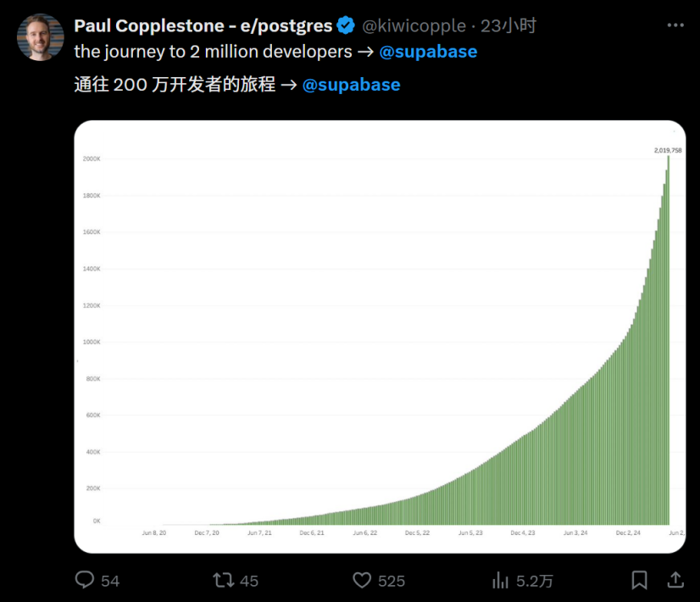Open the views analytics bar icon

[500, 580]
